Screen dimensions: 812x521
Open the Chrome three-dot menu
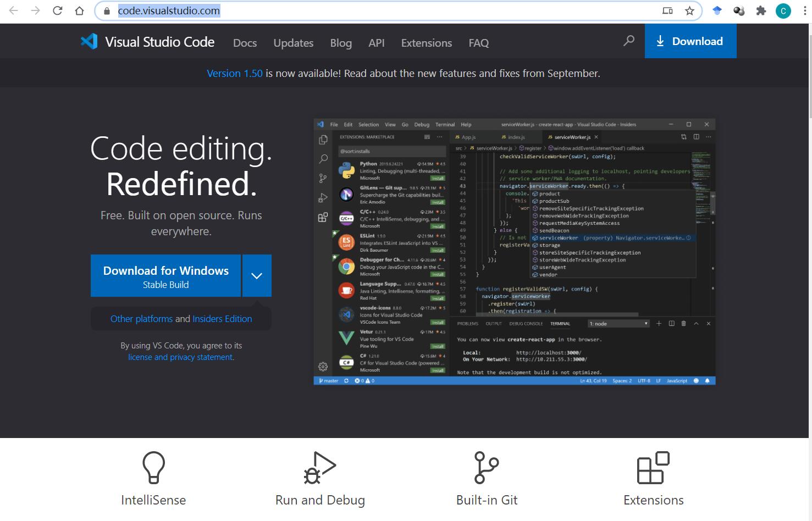pyautogui.click(x=804, y=10)
